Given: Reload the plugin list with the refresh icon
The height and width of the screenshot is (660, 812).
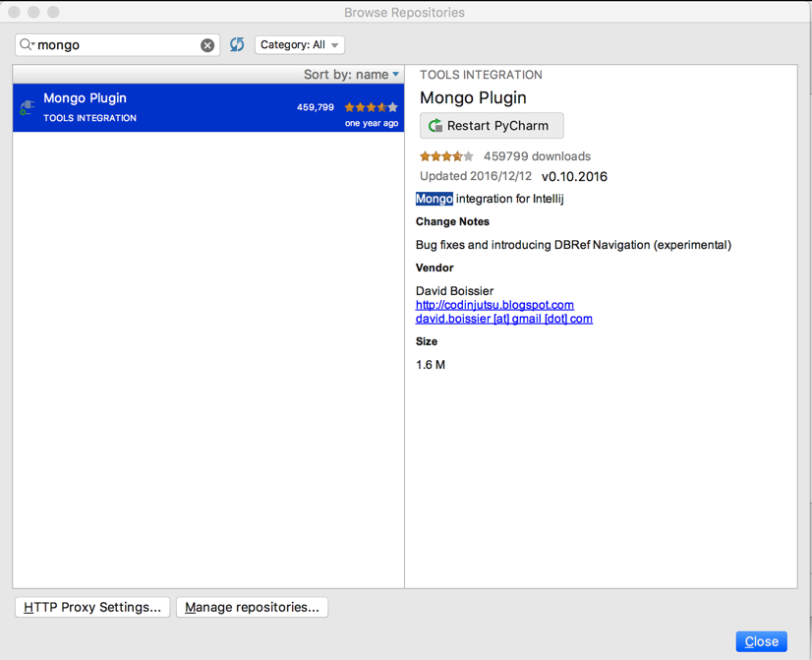Looking at the screenshot, I should 237,44.
